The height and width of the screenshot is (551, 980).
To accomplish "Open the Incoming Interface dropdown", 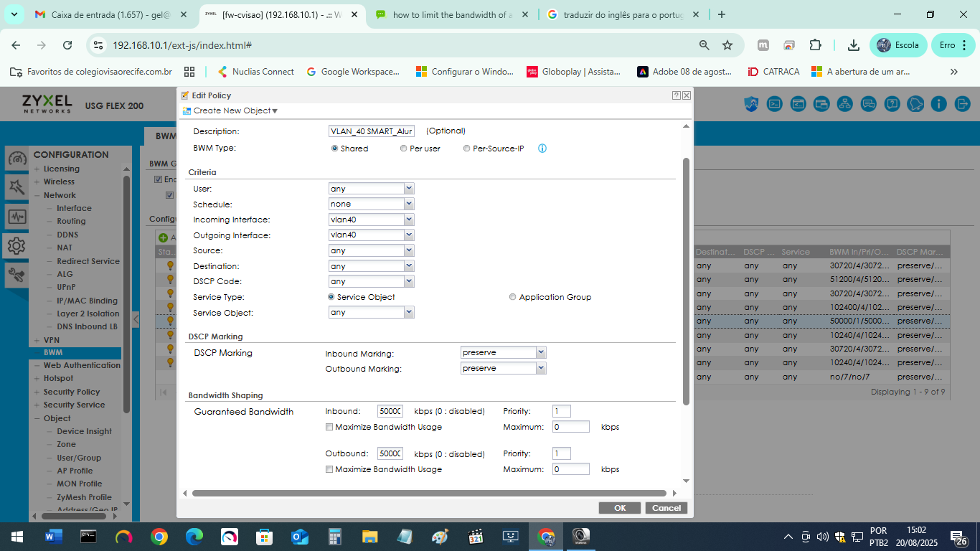I will (409, 220).
